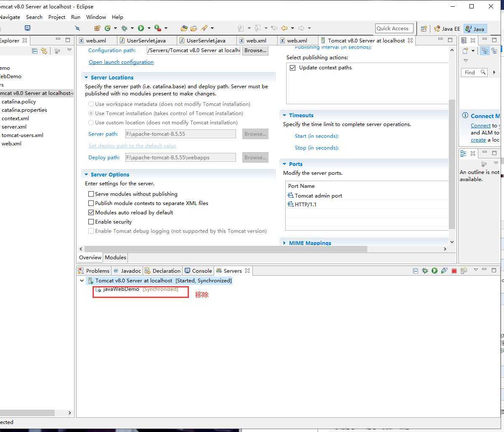Start server in profile mode in Servers view
The image size is (504, 432).
click(444, 271)
